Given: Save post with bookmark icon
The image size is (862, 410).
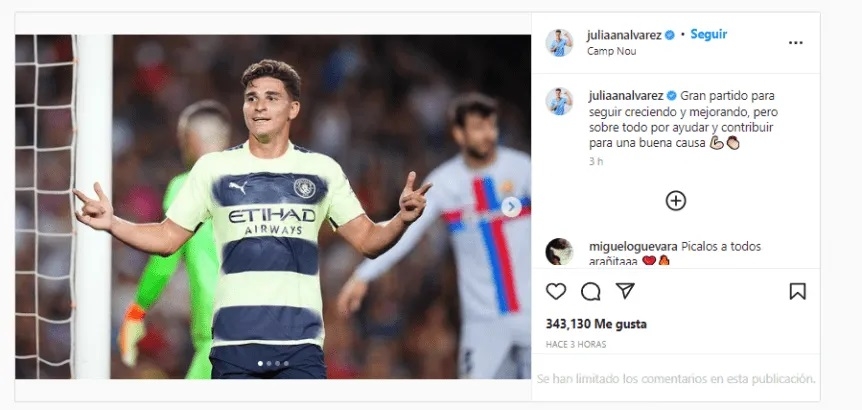Looking at the screenshot, I should point(797,291).
